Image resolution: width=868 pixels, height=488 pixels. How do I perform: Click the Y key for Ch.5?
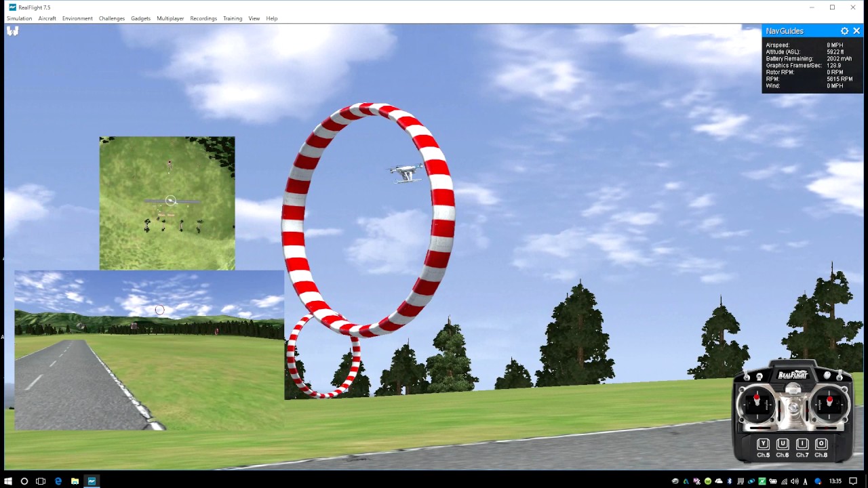click(763, 444)
